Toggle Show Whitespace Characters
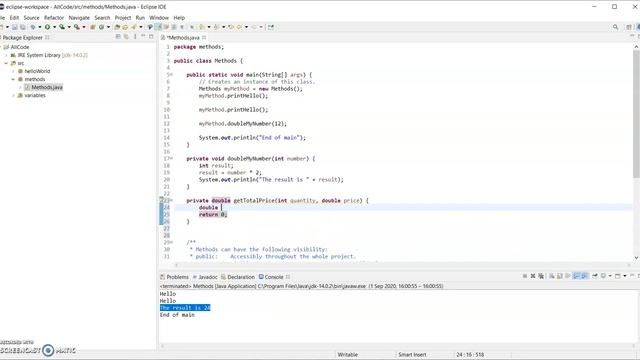Screen dimensions: 640x360 [182, 27]
